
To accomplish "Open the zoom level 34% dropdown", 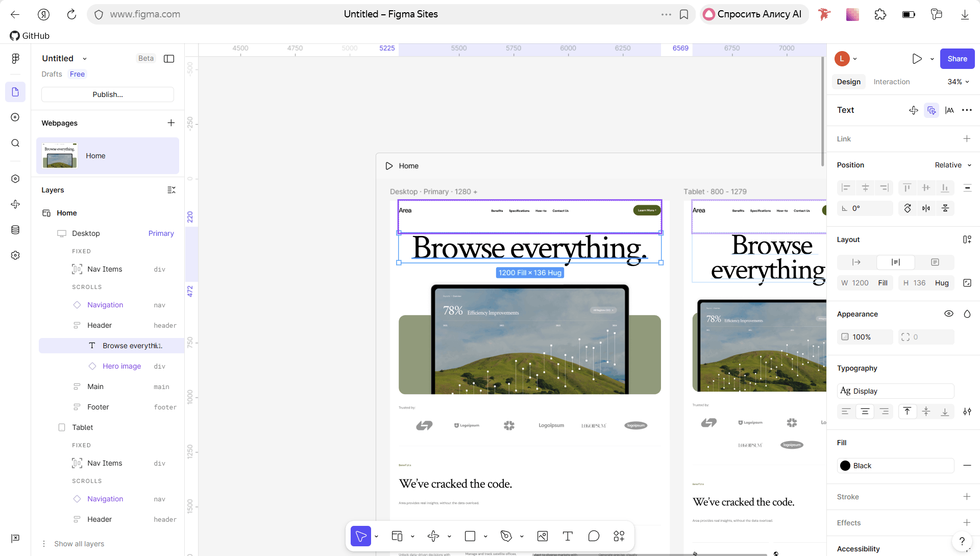I will pyautogui.click(x=958, y=82).
